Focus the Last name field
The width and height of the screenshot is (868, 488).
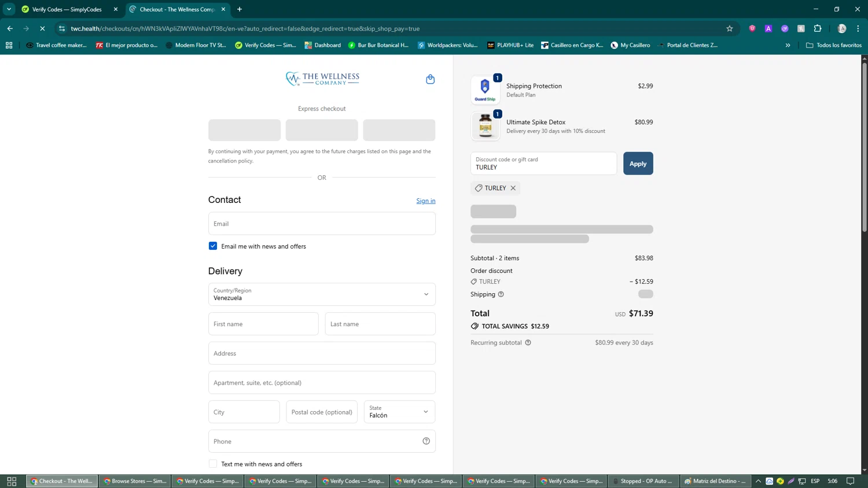(x=380, y=324)
